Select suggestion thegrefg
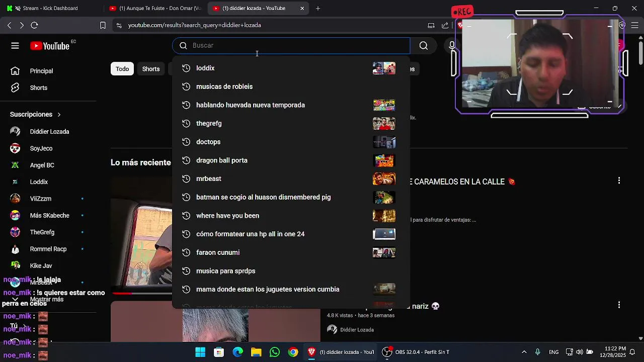 tap(291, 123)
